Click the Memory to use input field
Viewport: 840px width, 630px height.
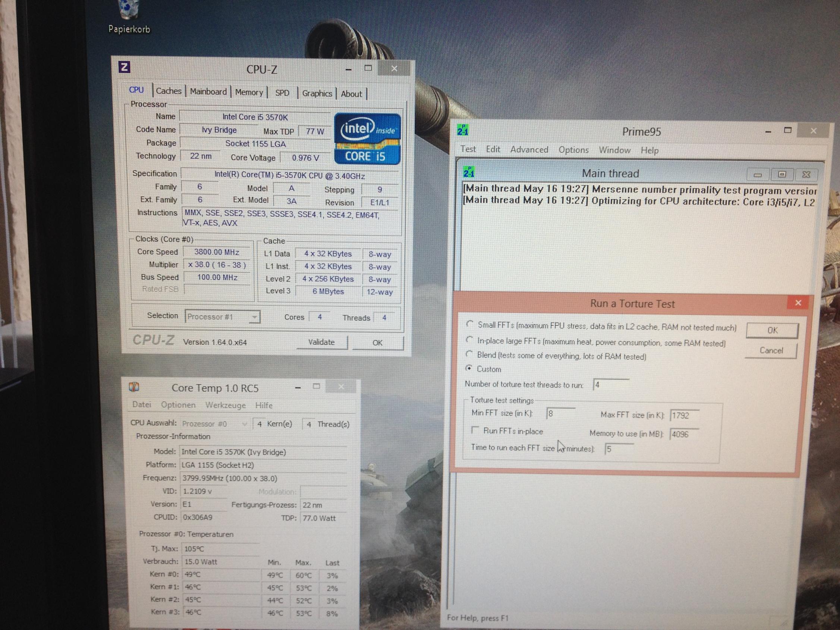pos(684,434)
